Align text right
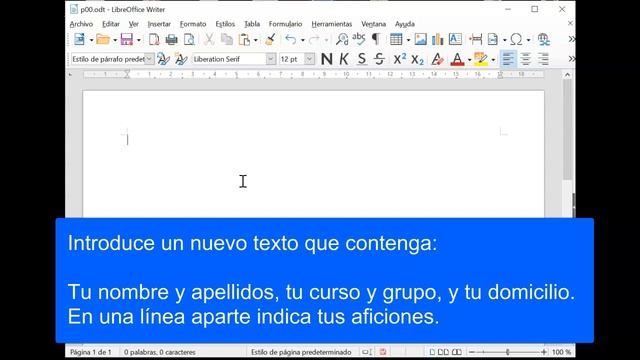The height and width of the screenshot is (360, 640). point(543,59)
